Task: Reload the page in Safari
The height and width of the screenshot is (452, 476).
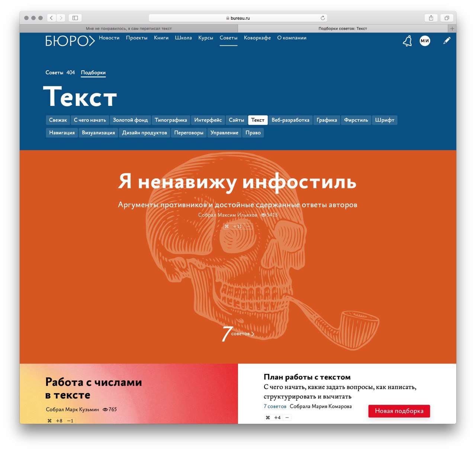Action: tap(323, 18)
